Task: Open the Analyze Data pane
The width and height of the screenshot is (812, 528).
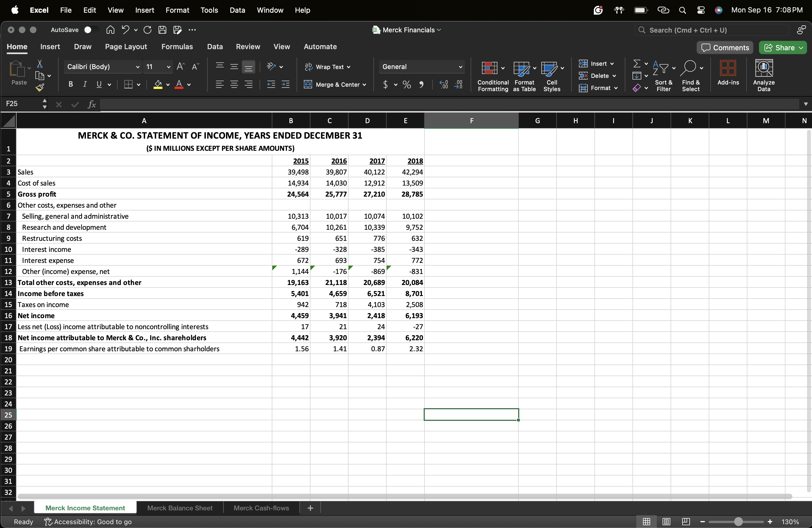Action: point(764,75)
